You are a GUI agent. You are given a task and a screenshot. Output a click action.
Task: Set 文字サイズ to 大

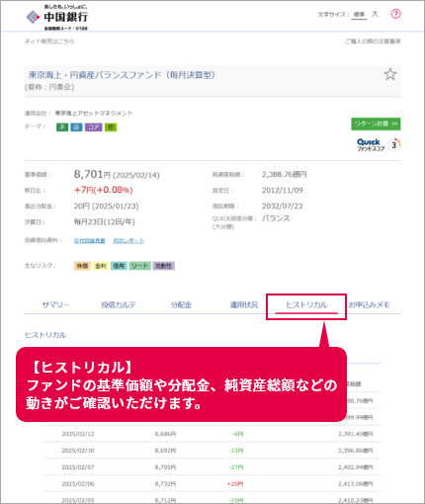[375, 14]
